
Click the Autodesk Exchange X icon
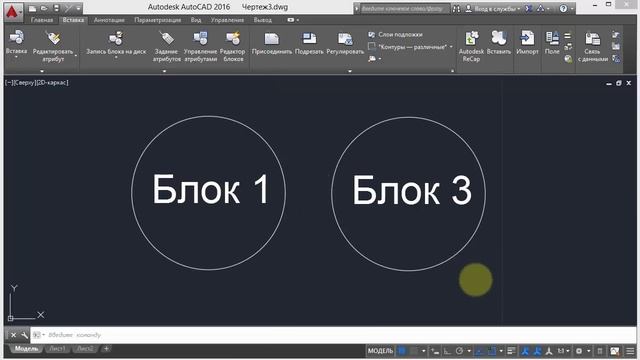pyautogui.click(x=529, y=9)
